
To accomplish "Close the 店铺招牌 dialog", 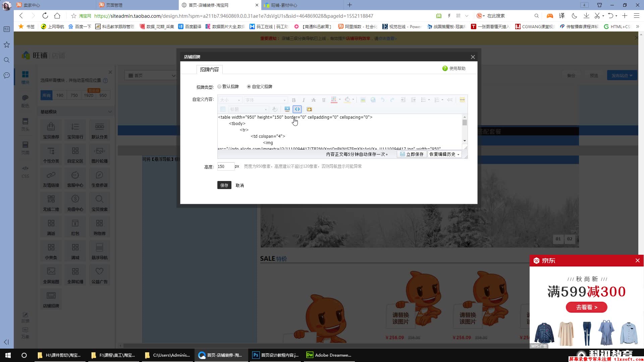I will tap(473, 57).
